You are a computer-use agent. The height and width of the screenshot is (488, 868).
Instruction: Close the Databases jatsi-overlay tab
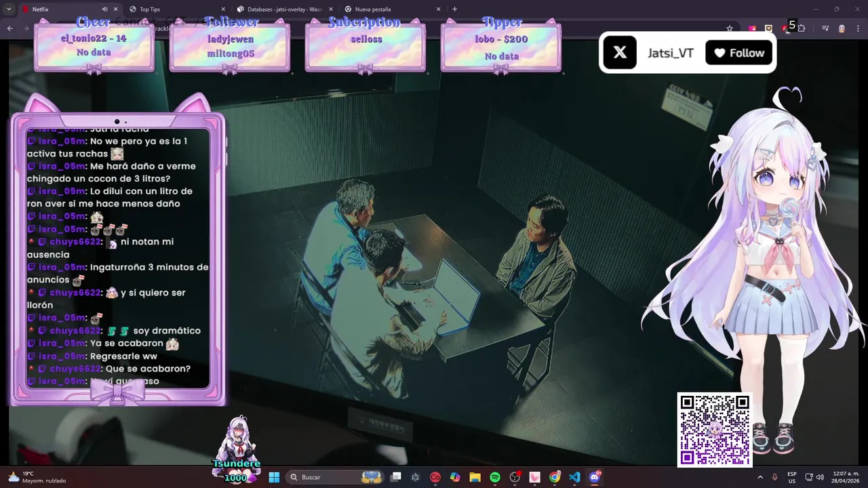331,9
